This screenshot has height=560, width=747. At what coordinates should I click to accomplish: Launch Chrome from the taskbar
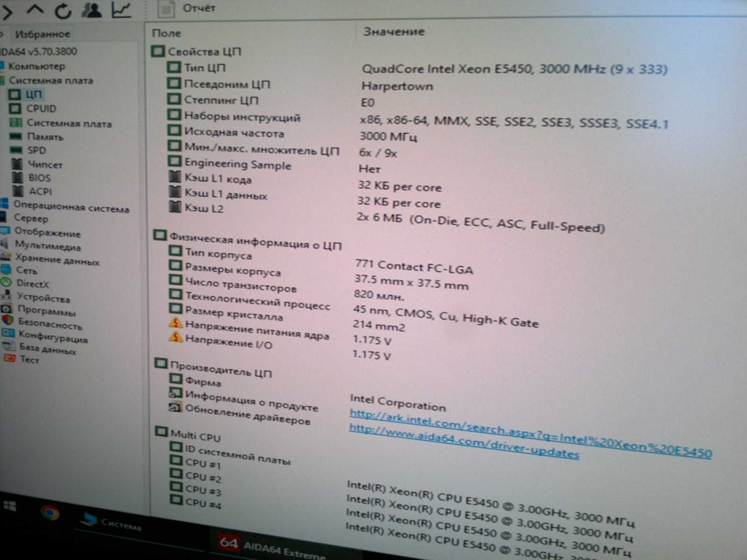coord(49,513)
